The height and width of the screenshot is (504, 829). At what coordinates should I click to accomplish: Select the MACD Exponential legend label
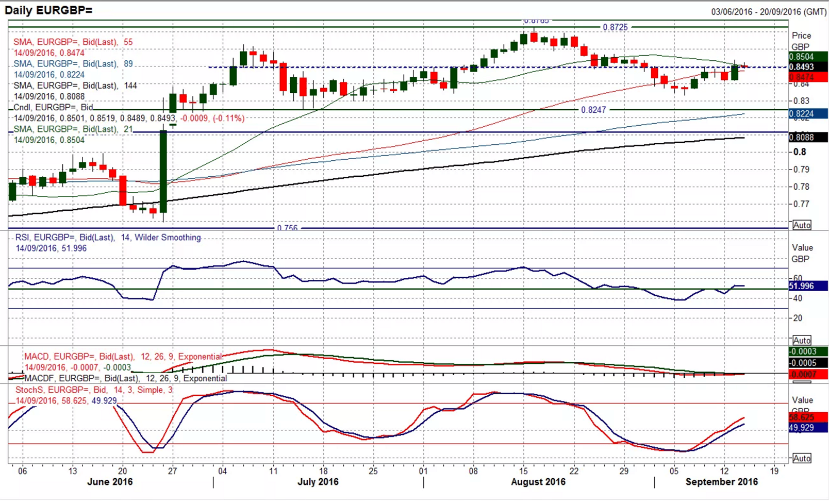123,357
